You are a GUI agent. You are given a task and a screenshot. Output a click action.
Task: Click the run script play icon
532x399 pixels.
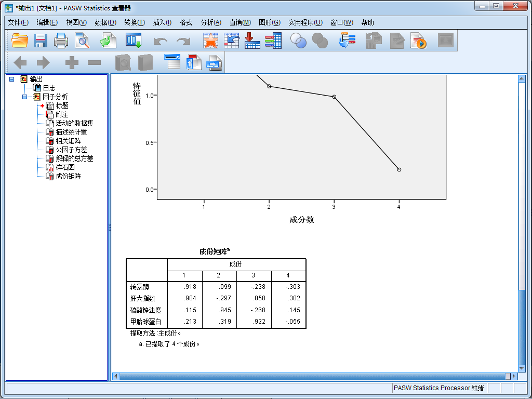[x=418, y=41]
